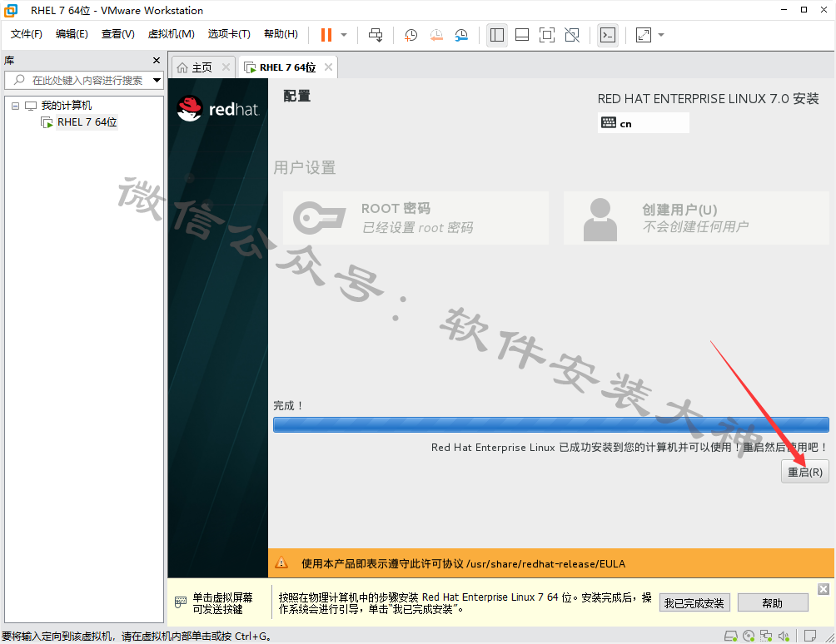Take a snapshot of the VM
836x644 pixels.
[x=411, y=35]
